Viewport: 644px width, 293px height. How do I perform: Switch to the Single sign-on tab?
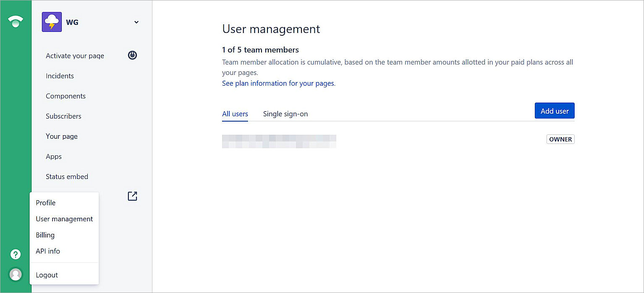(x=285, y=114)
